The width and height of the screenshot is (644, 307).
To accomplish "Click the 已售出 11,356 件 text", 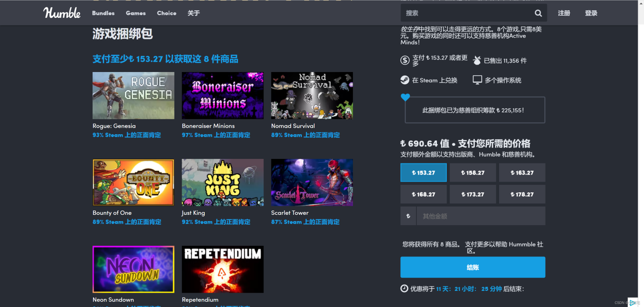I will click(x=505, y=60).
